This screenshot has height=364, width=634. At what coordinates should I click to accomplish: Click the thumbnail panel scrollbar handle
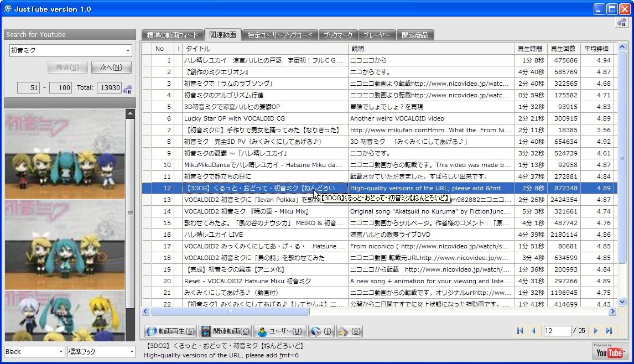(x=130, y=213)
